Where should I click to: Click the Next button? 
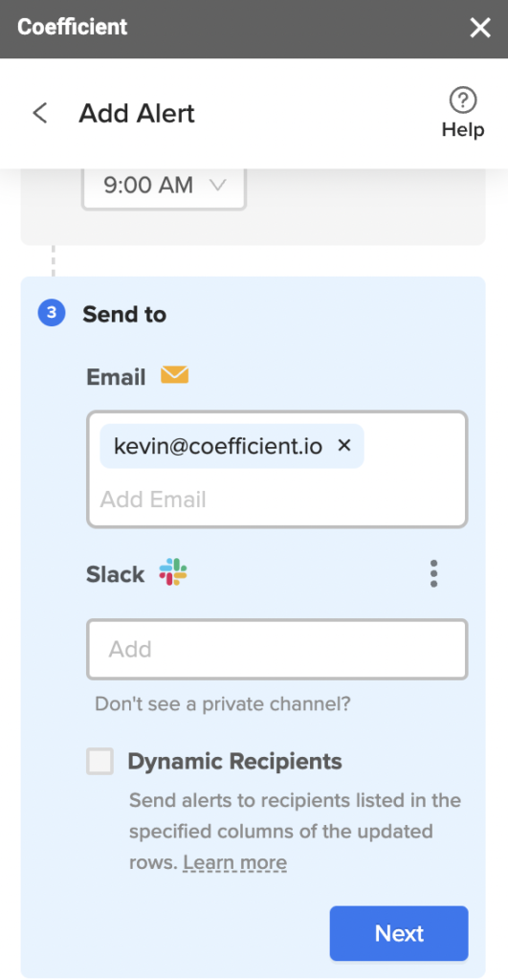coord(399,933)
